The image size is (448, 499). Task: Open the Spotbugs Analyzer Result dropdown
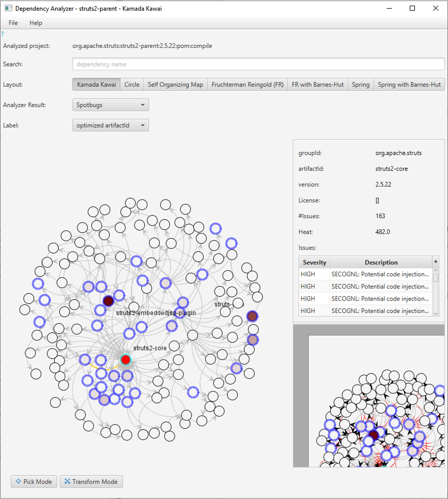pyautogui.click(x=110, y=105)
